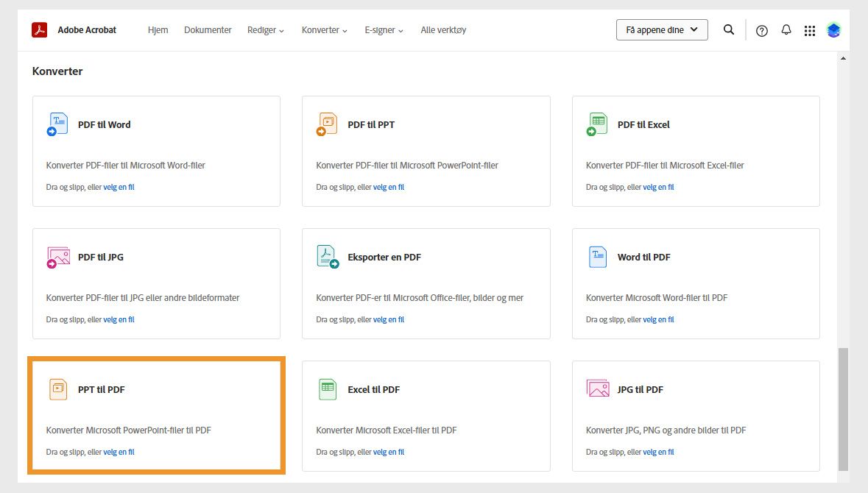Click the Excel til PDF icon

(328, 389)
